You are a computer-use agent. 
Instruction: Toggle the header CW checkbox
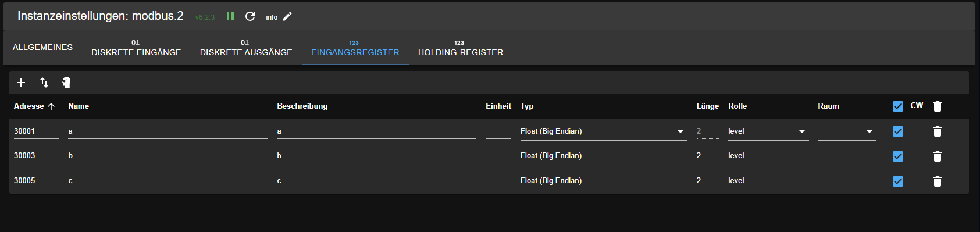[898, 106]
